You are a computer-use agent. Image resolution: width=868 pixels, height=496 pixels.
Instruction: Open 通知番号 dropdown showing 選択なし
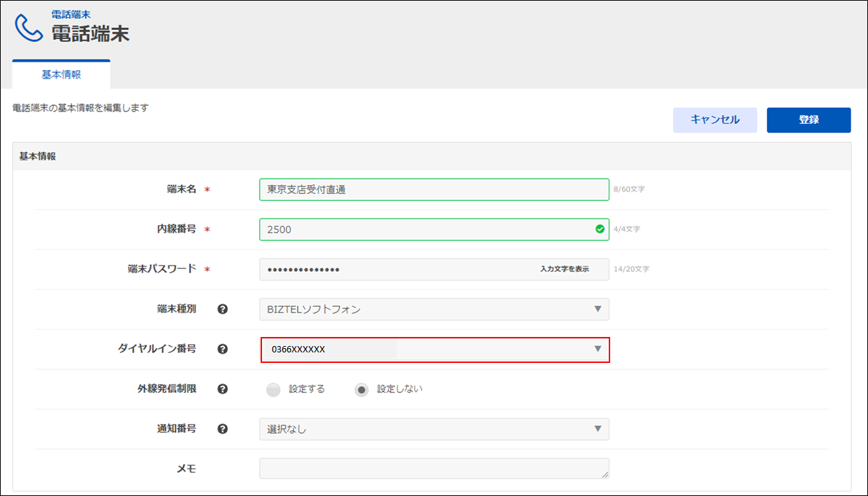click(x=434, y=429)
